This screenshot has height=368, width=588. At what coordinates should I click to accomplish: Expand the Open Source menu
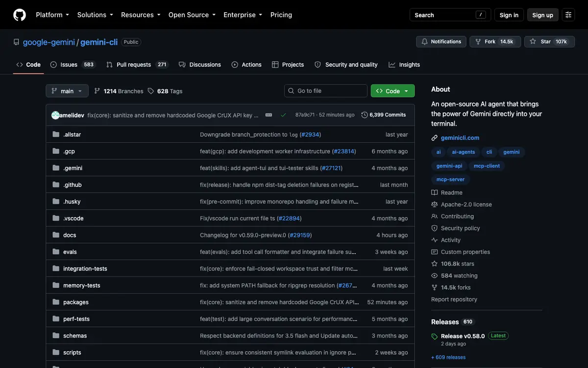(x=192, y=15)
